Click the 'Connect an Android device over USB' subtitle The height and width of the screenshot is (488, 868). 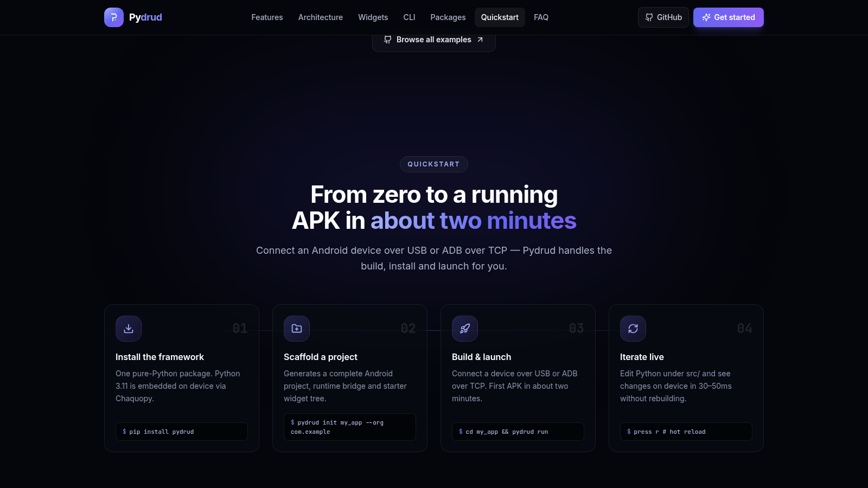(x=434, y=258)
